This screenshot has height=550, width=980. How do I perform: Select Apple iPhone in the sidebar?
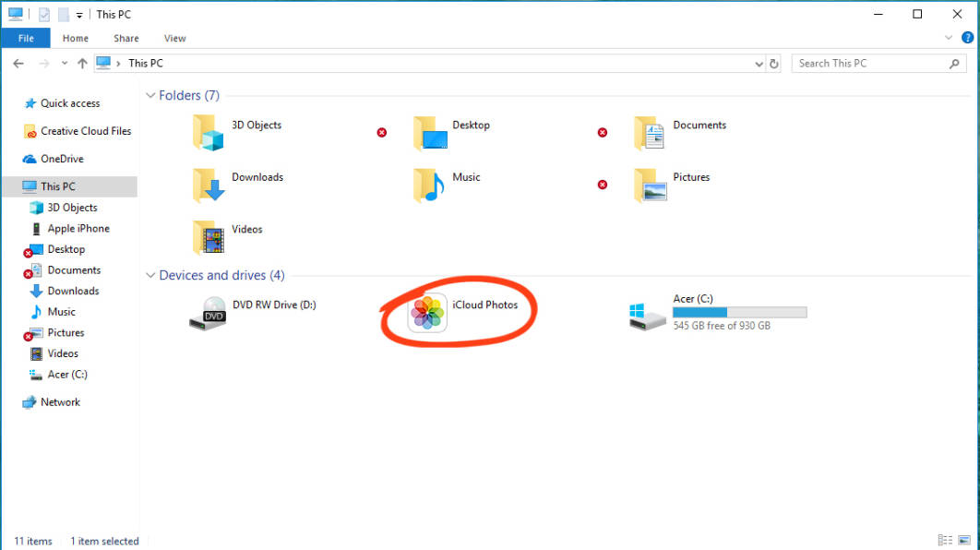(x=72, y=228)
